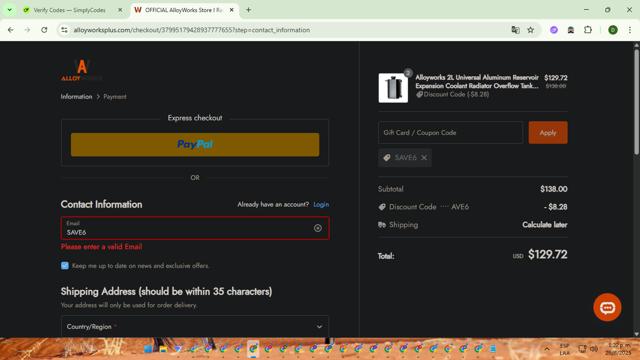Go to the Information breadcrumb step
The width and height of the screenshot is (640, 360).
pyautogui.click(x=76, y=97)
